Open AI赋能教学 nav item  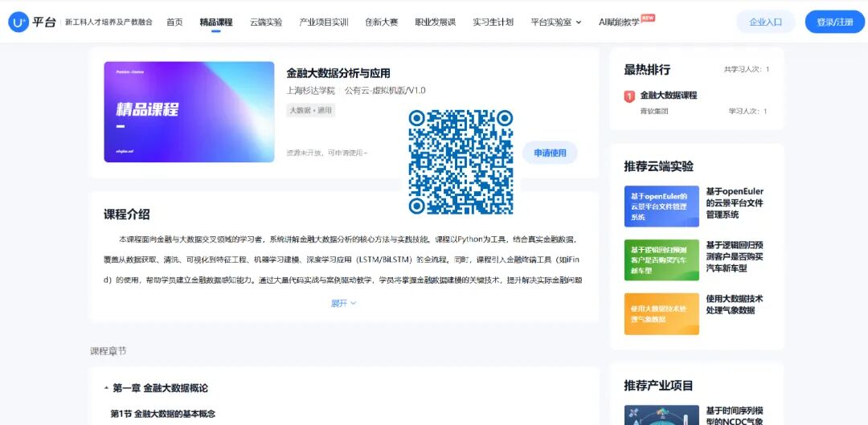619,22
